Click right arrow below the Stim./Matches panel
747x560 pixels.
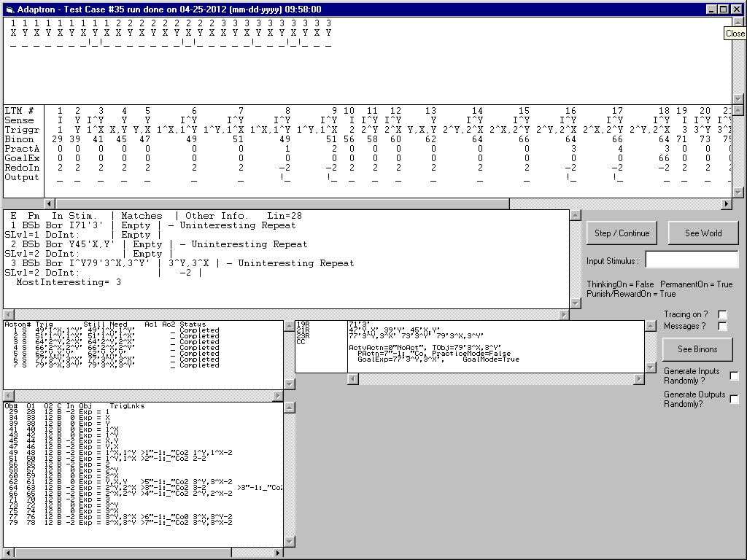pos(564,315)
